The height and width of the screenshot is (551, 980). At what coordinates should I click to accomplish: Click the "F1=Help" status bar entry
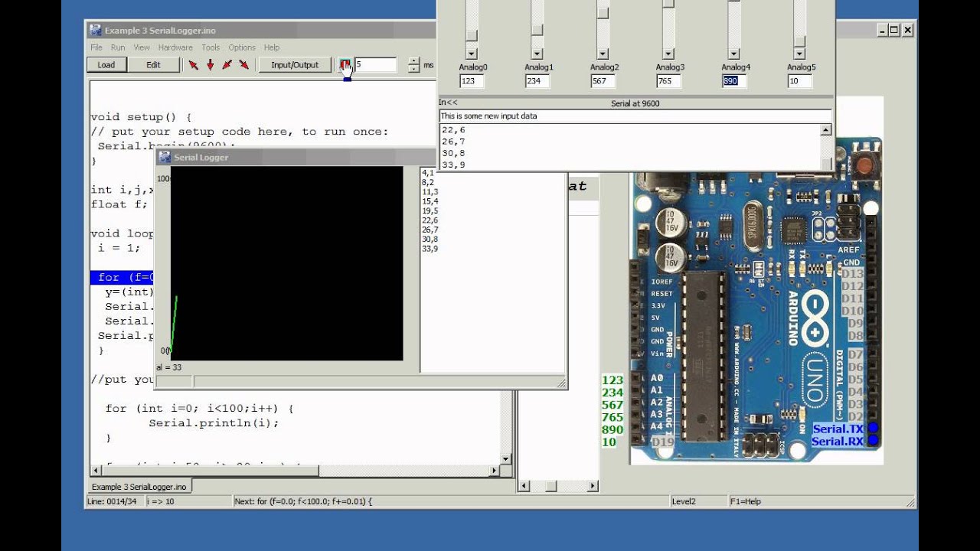pos(746,501)
